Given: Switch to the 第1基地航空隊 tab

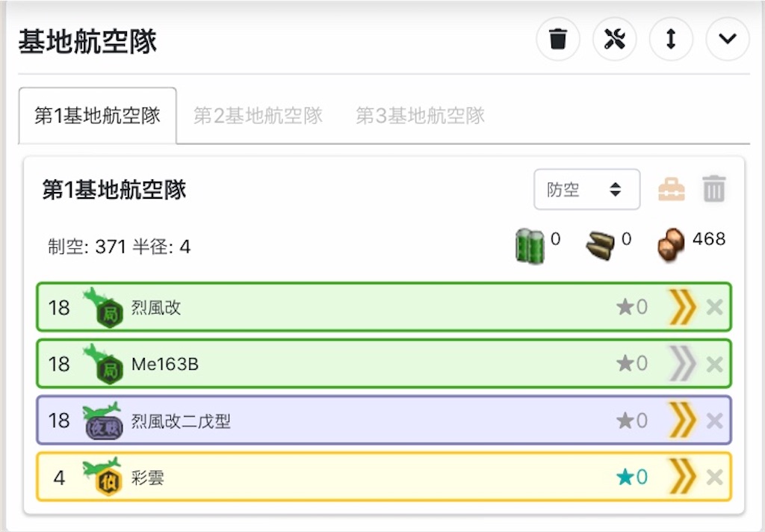Looking at the screenshot, I should pos(98,116).
